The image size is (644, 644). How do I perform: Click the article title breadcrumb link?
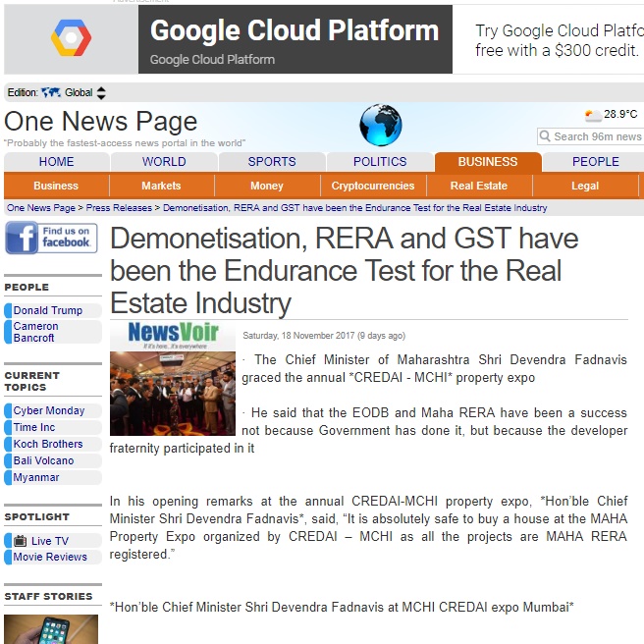[354, 208]
